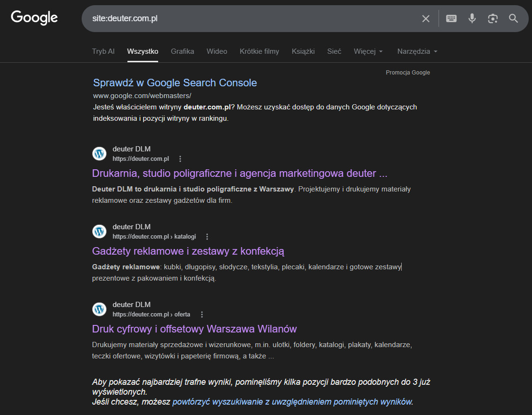Open the Tryb AI tab

pos(103,51)
